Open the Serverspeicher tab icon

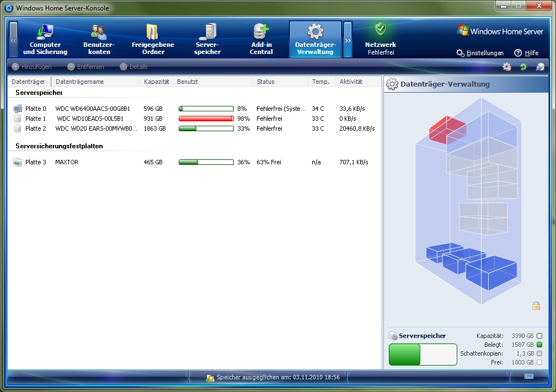pos(207,32)
